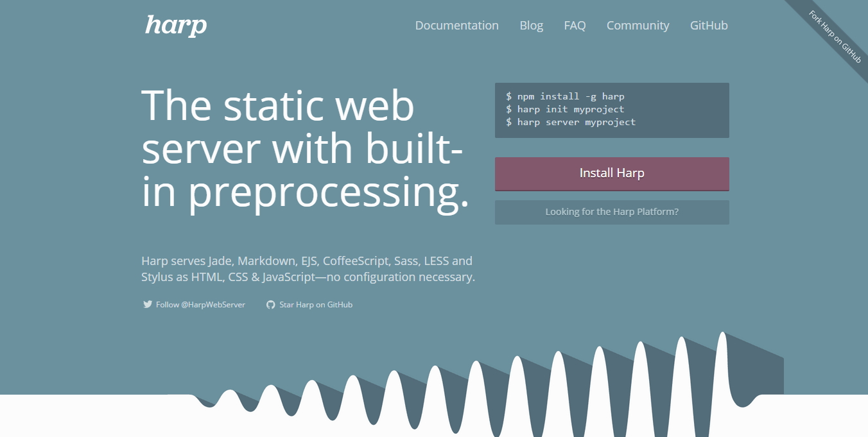Click the word preprocessing in the headline

pos(329,192)
